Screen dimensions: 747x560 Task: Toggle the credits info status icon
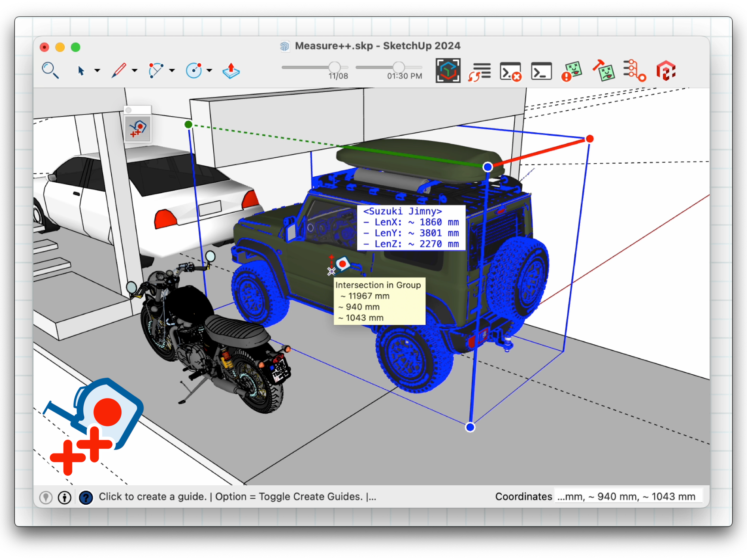(x=65, y=497)
